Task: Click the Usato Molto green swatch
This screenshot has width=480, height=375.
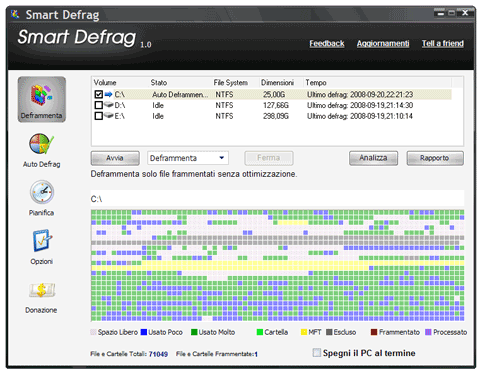Action: 194,332
